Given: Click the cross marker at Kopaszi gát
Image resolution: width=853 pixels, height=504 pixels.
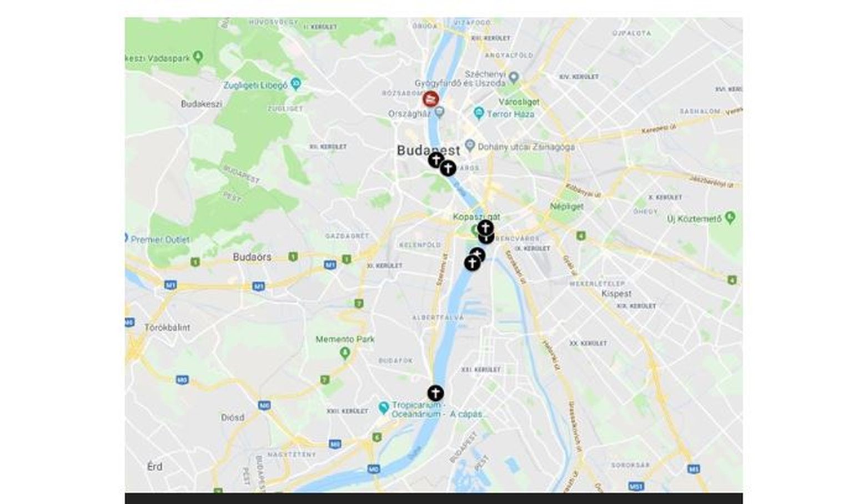Looking at the screenshot, I should point(485,228).
